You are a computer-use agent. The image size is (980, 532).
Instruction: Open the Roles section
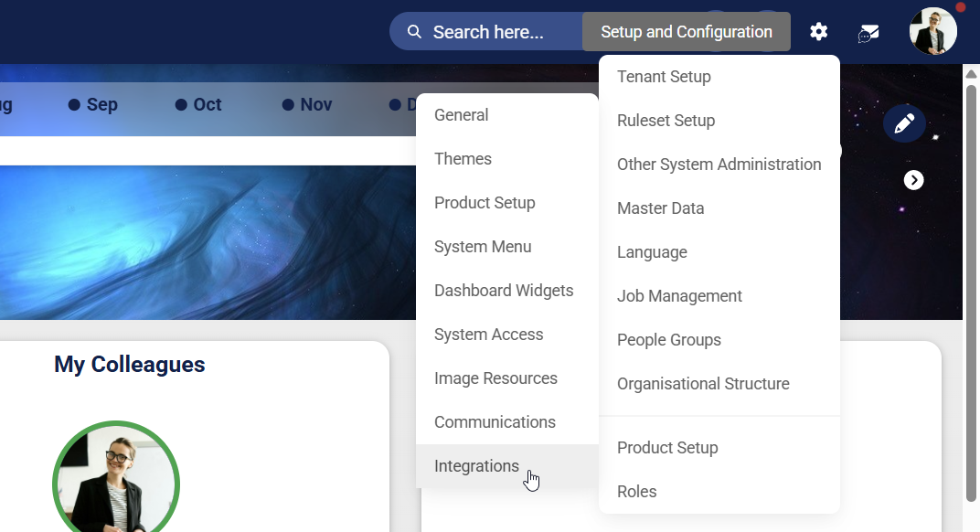(636, 491)
